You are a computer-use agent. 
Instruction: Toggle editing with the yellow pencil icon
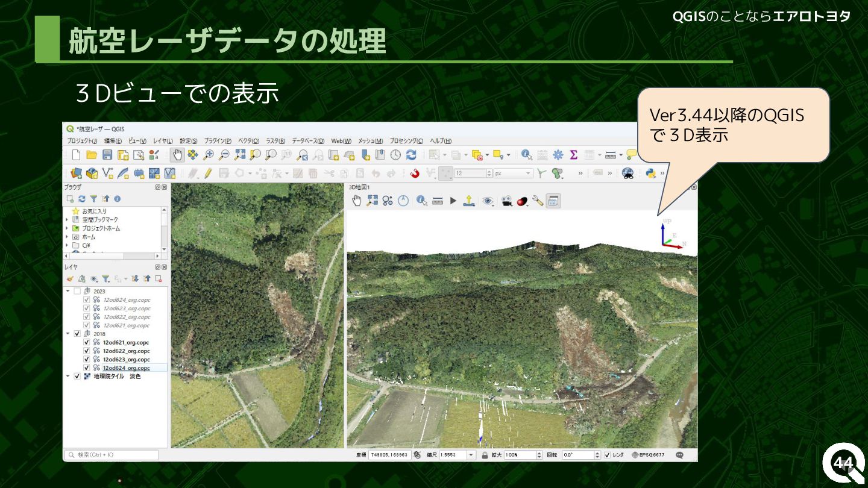tap(208, 174)
